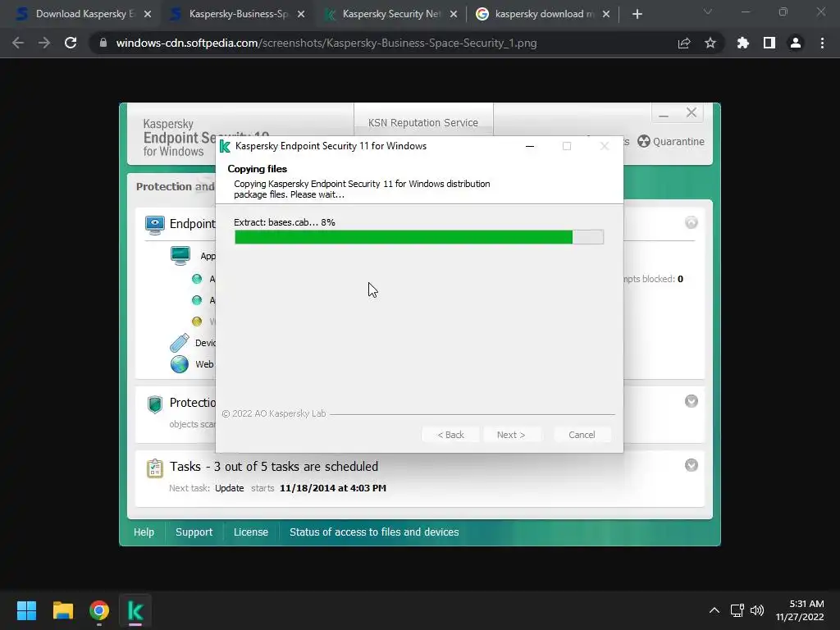The width and height of the screenshot is (840, 630).
Task: Reload the current browser page
Action: click(71, 43)
